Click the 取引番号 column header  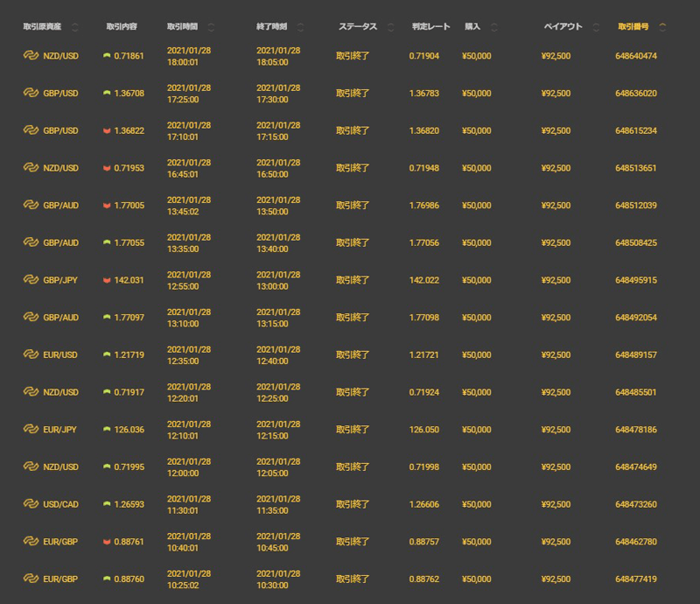click(x=635, y=27)
